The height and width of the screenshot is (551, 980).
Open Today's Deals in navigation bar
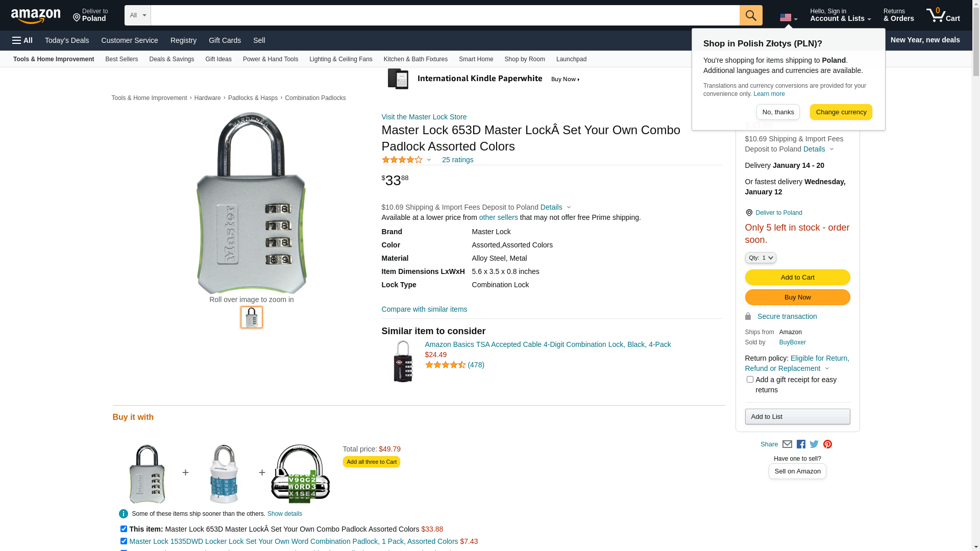click(x=67, y=40)
